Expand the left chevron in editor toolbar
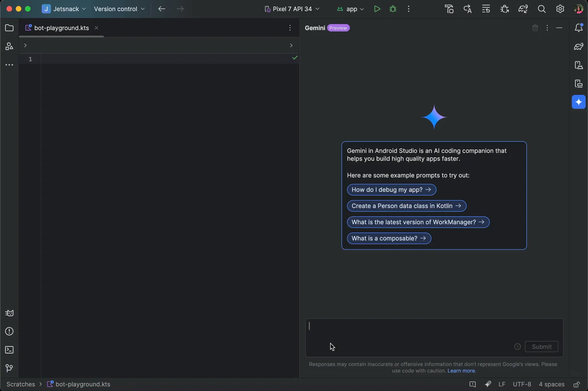Image resolution: width=588 pixels, height=391 pixels. pyautogui.click(x=25, y=45)
